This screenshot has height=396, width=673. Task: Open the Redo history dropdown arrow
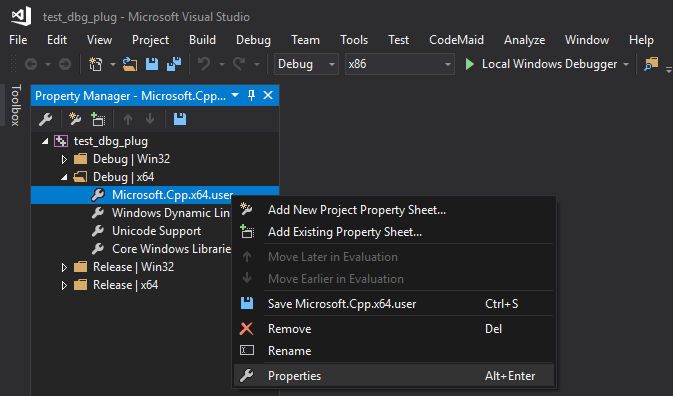[x=257, y=64]
